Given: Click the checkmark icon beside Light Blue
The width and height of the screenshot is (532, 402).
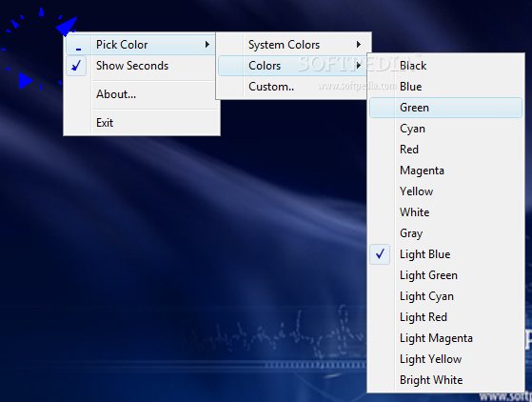Looking at the screenshot, I should click(380, 254).
